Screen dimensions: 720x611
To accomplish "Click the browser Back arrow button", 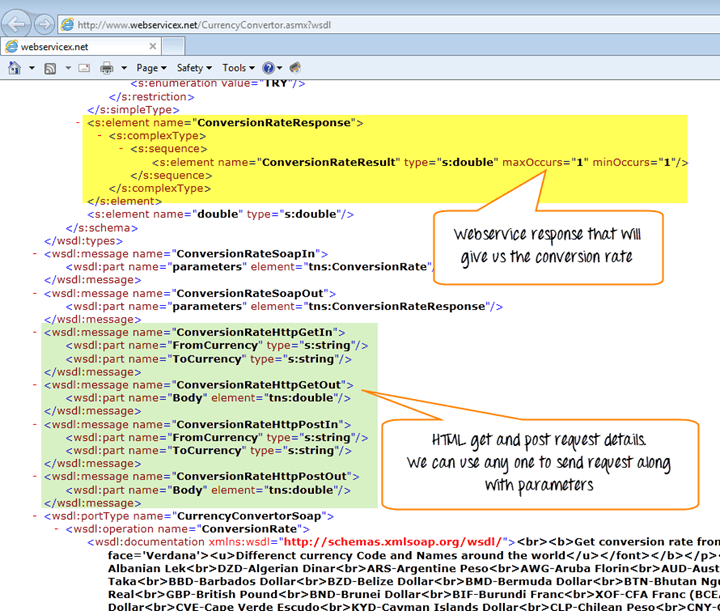I will click(17, 23).
